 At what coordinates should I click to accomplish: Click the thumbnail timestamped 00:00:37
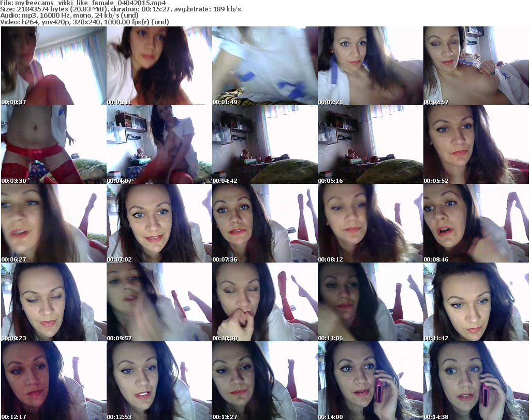[x=53, y=66]
